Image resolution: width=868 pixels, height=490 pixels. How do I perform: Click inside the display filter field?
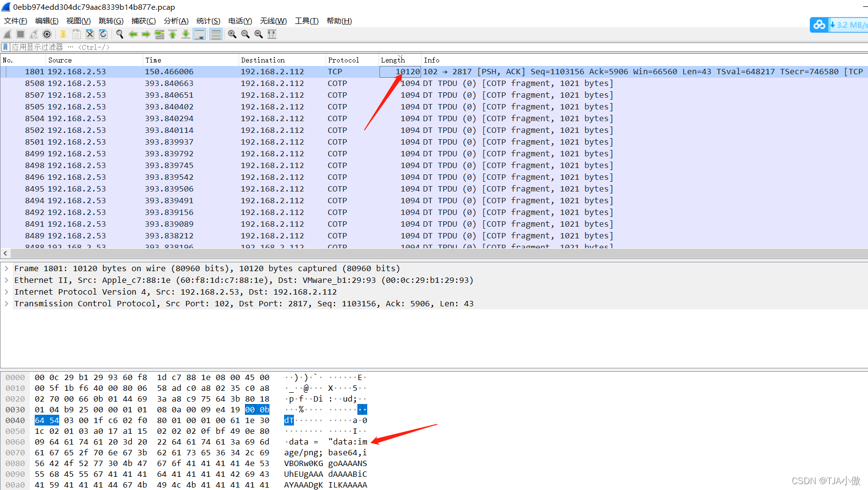pyautogui.click(x=196, y=47)
